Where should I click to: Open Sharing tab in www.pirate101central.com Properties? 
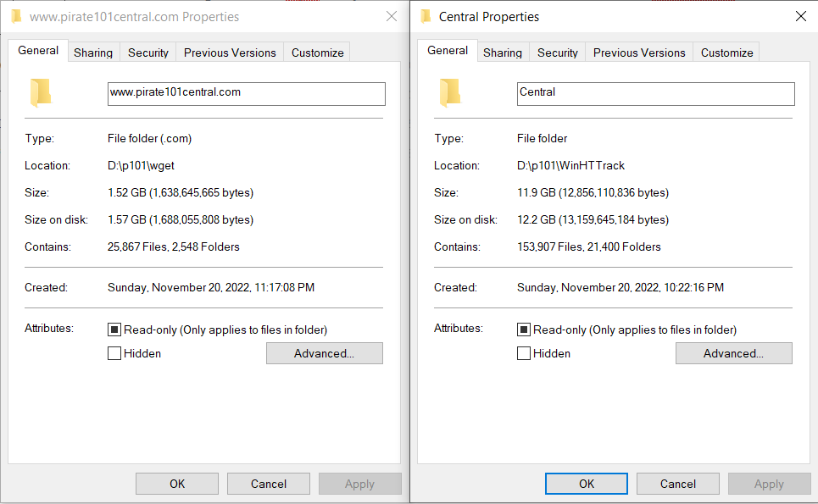click(93, 53)
